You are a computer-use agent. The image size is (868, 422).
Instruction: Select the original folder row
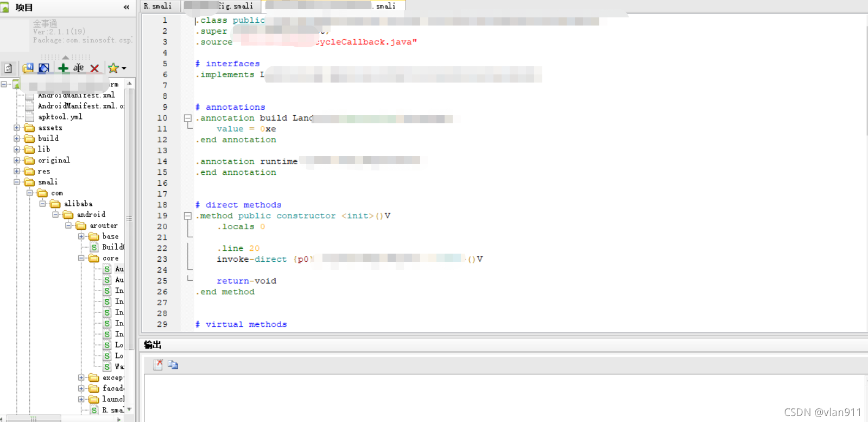coord(54,160)
